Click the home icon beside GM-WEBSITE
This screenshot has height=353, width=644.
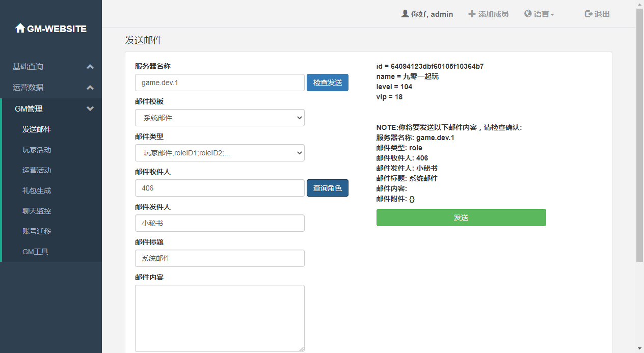[20, 29]
